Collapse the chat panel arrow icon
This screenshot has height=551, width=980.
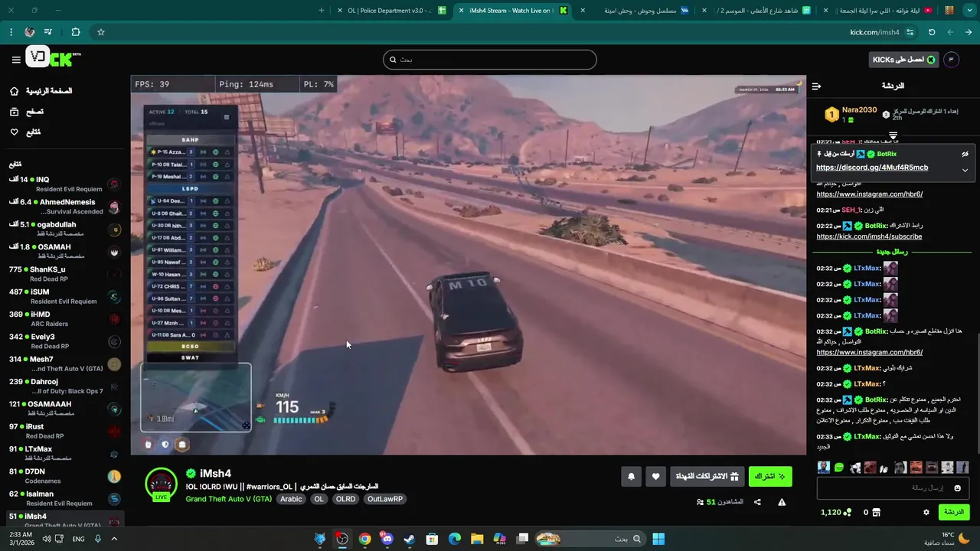[x=816, y=86]
